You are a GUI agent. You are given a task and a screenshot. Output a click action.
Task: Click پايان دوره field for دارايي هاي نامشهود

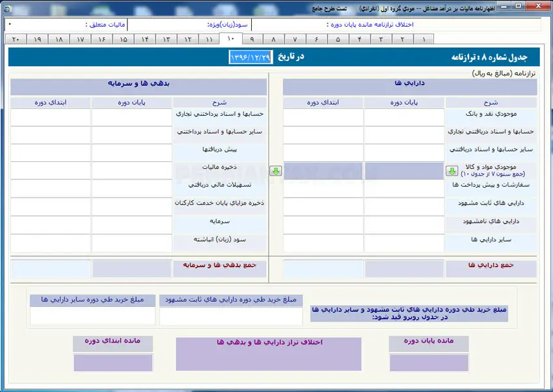pyautogui.click(x=404, y=225)
